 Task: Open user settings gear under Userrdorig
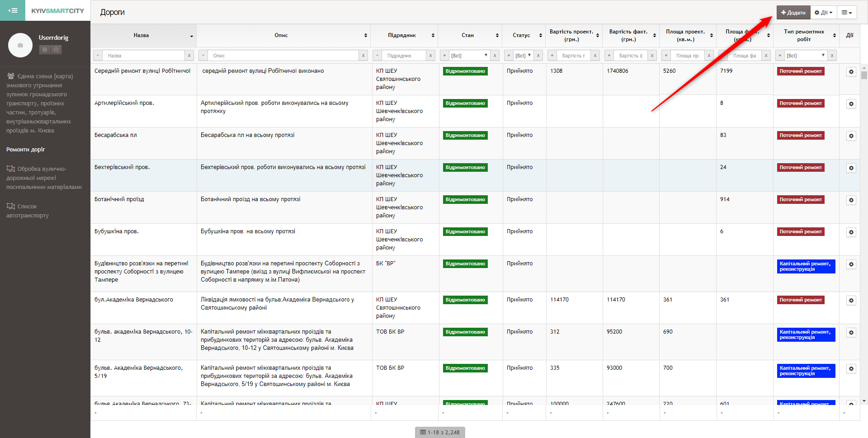44,50
